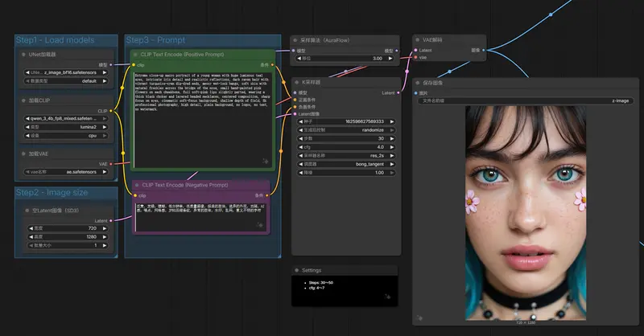
Task: Collapse the VAE解码 node via header dot
Action: (419, 39)
